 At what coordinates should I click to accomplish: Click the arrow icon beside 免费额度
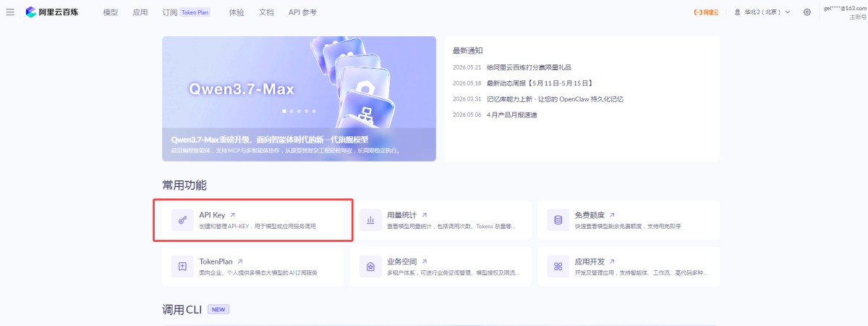[x=612, y=215]
